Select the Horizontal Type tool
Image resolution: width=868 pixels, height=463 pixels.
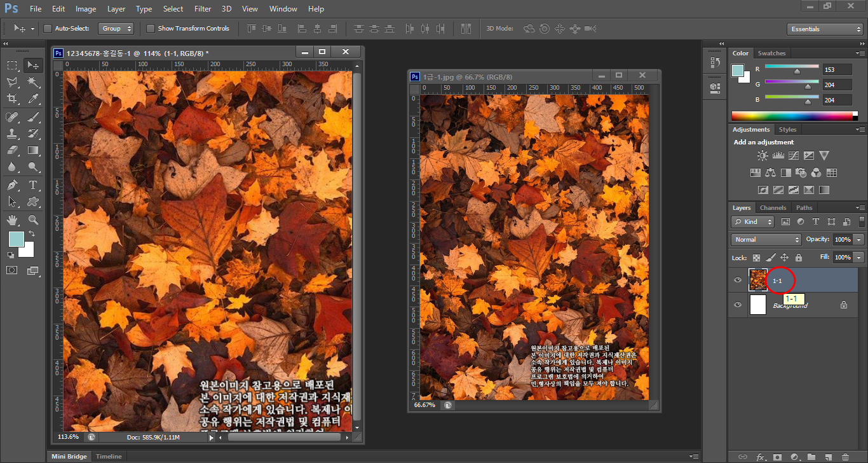pos(33,185)
